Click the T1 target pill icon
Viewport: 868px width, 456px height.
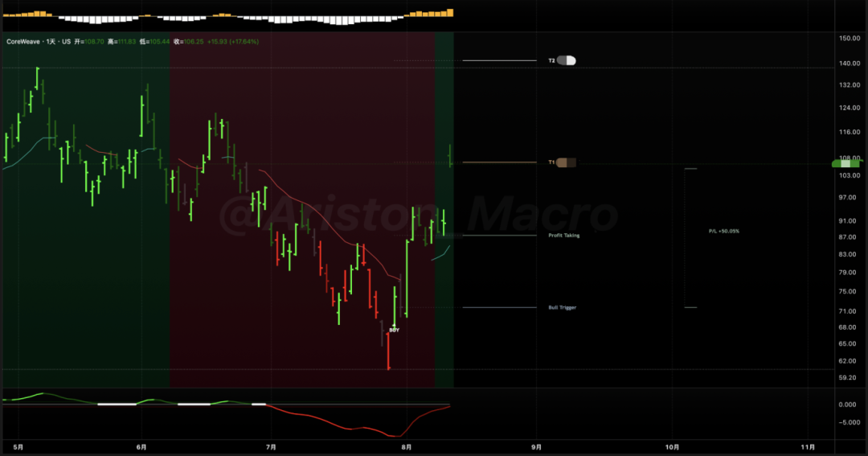[x=567, y=162]
